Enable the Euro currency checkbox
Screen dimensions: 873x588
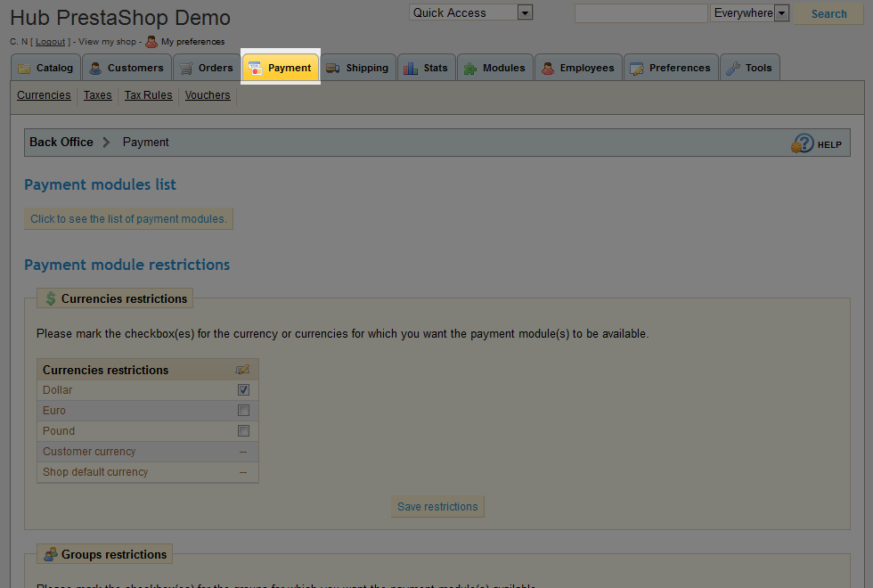(x=243, y=411)
